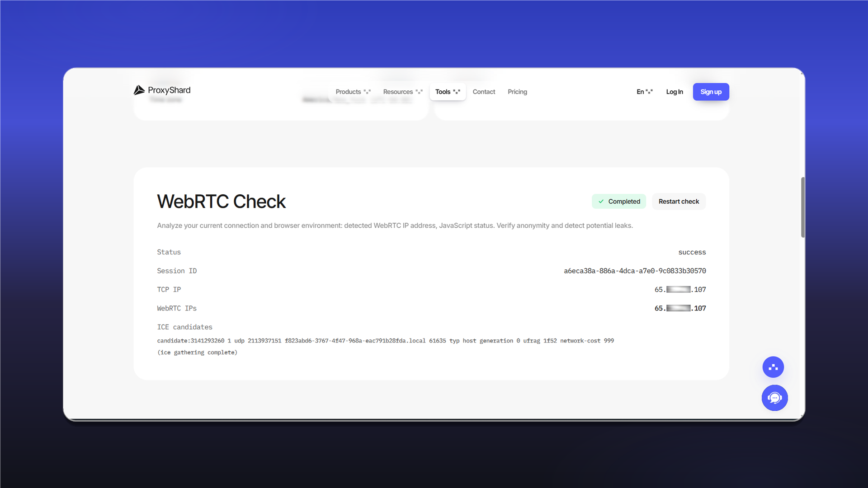
Task: Open the Tools dropdown menu
Action: 448,92
